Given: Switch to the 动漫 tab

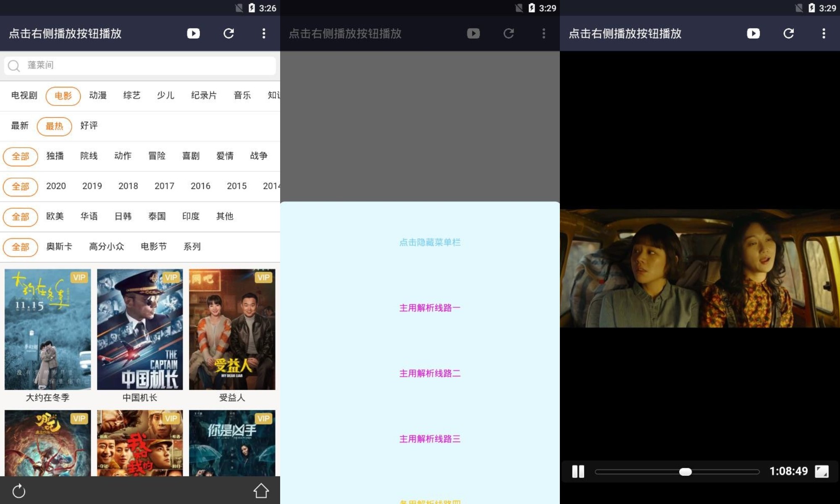Looking at the screenshot, I should pyautogui.click(x=98, y=96).
